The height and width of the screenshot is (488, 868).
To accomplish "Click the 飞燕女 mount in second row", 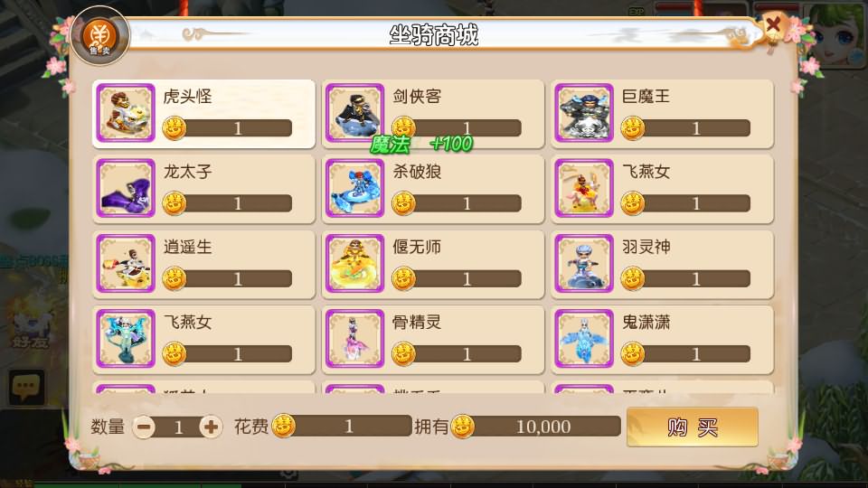I will pyautogui.click(x=584, y=188).
